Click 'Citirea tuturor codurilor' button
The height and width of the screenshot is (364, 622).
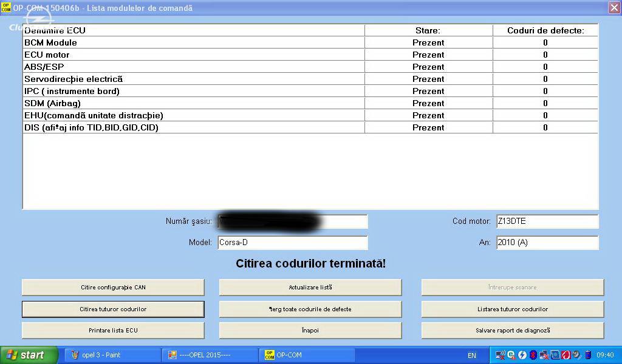point(113,309)
